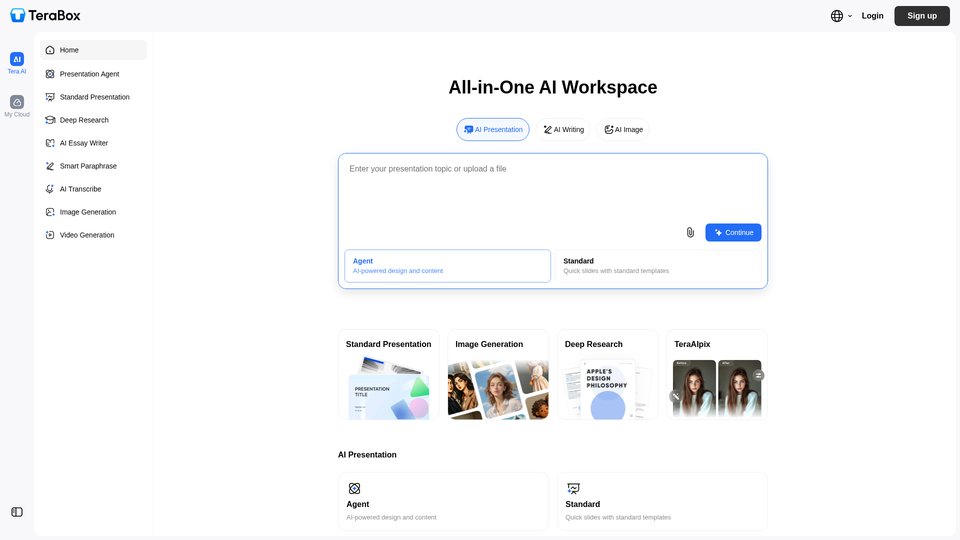Screen dimensions: 960x540
Task: Click the Tera AI icon in left rail
Action: tap(17, 60)
